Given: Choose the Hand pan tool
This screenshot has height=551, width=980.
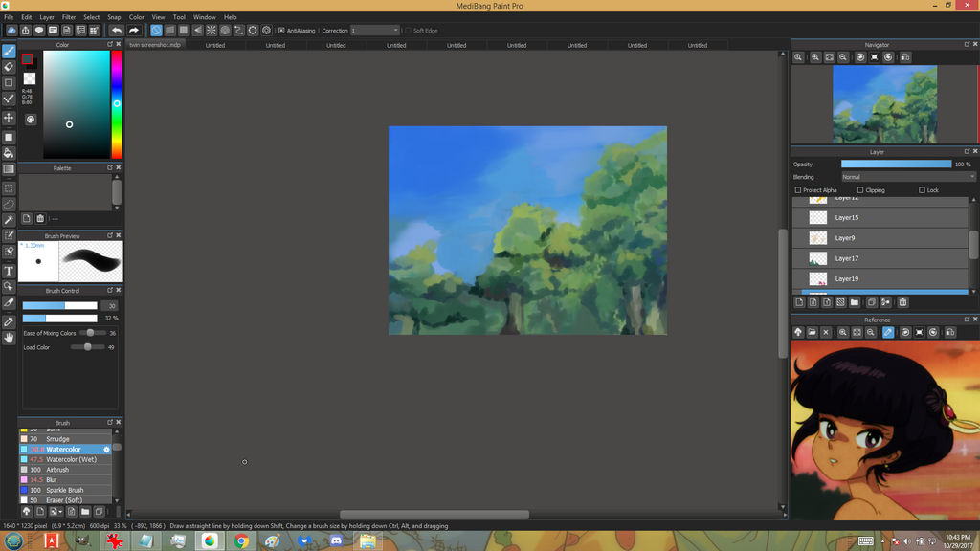Looking at the screenshot, I should point(9,338).
